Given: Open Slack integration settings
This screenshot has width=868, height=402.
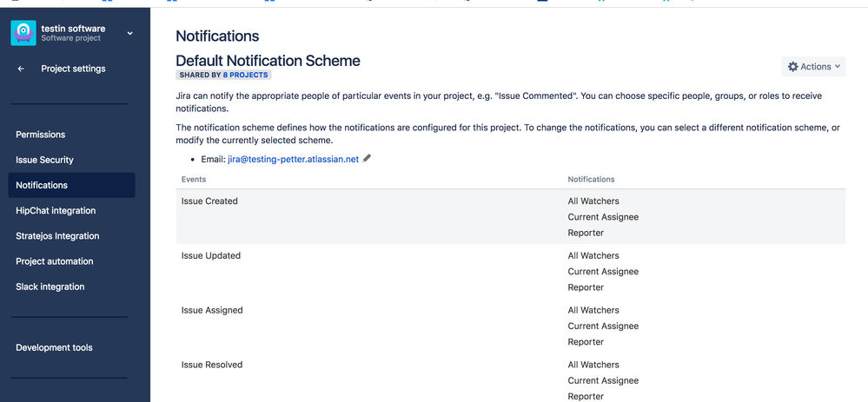Looking at the screenshot, I should pyautogui.click(x=50, y=287).
